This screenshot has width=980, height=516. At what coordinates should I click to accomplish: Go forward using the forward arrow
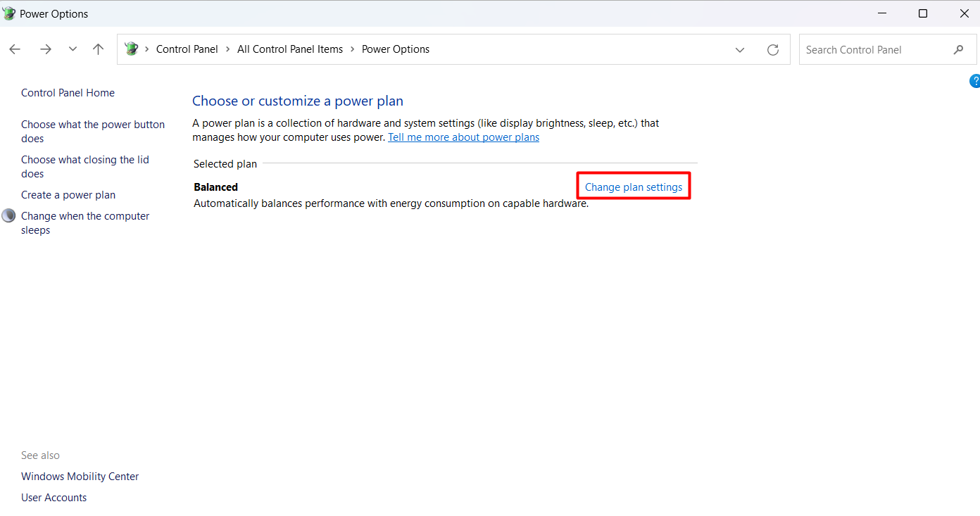point(46,49)
